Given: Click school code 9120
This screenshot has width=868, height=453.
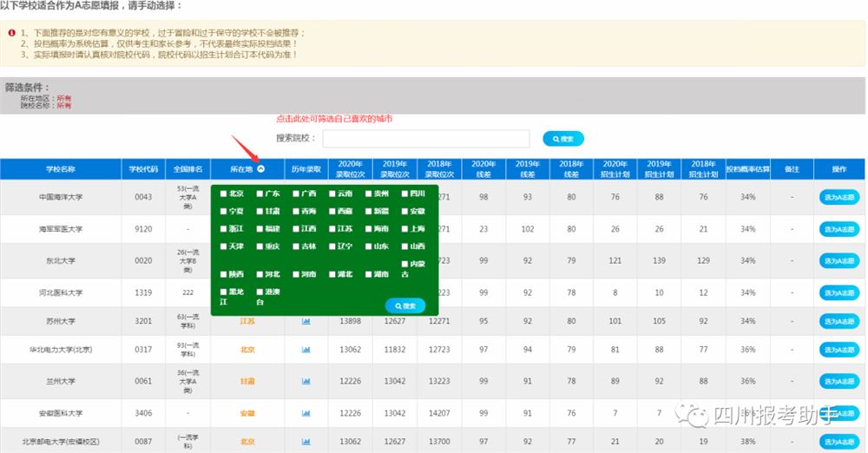Looking at the screenshot, I should 143,229.
